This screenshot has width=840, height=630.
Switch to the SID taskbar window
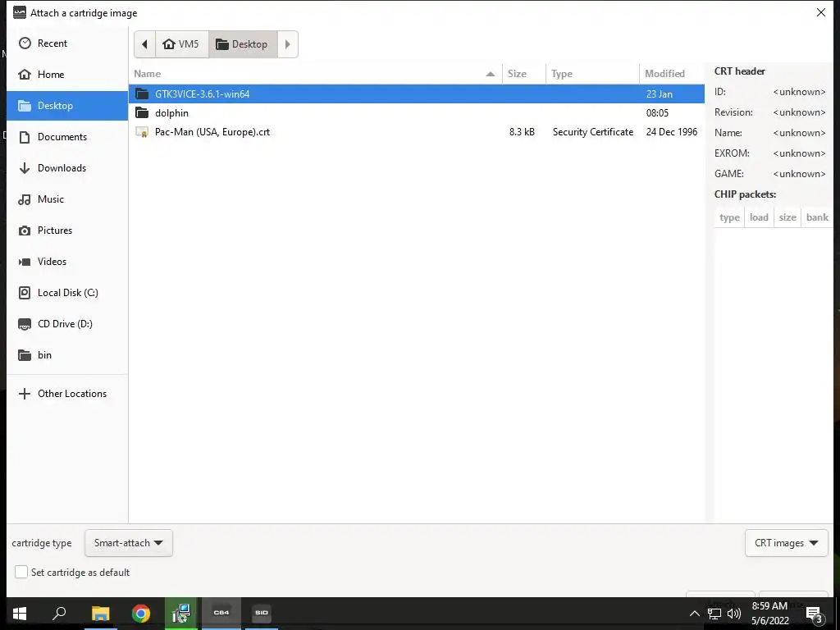262,614
